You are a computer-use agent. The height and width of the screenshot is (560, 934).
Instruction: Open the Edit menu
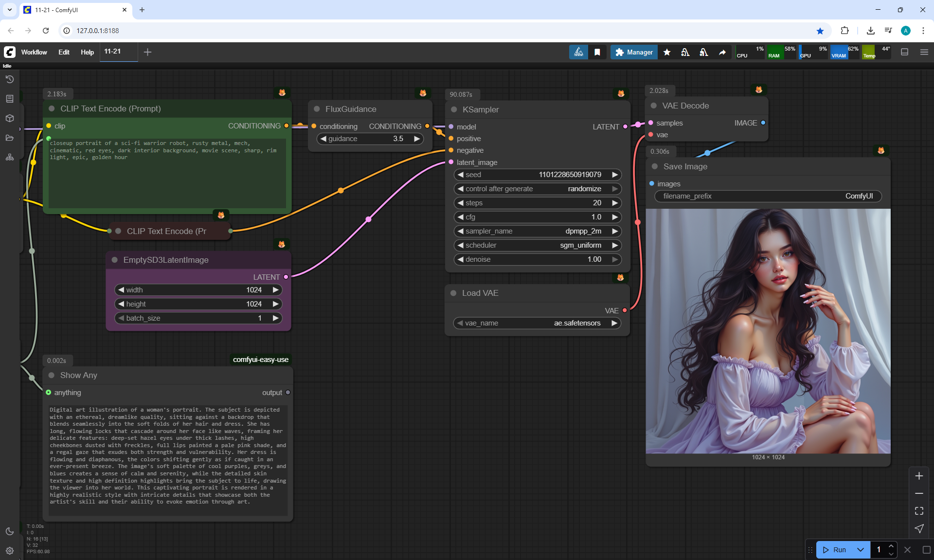(64, 52)
